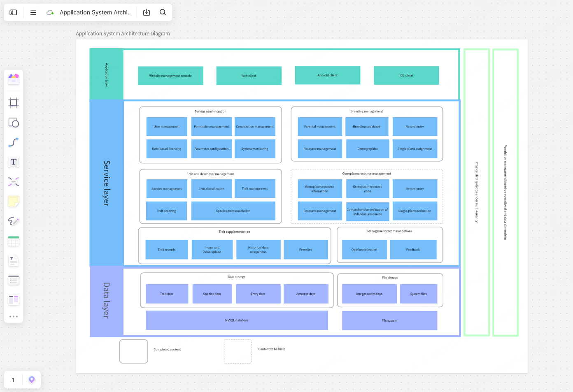Image resolution: width=573 pixels, height=392 pixels.
Task: Select the Pen drawing tool
Action: point(14,221)
